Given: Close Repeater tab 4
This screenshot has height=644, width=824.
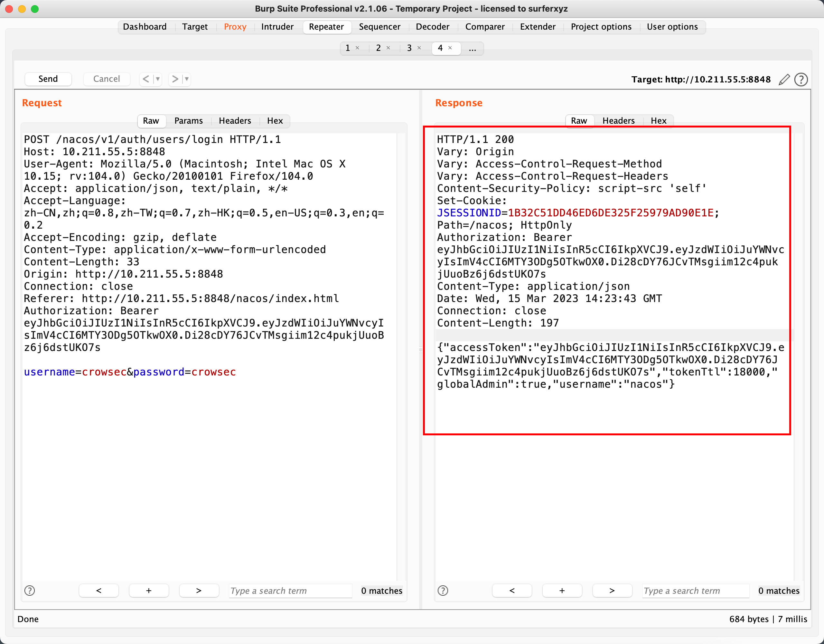Looking at the screenshot, I should coord(450,48).
